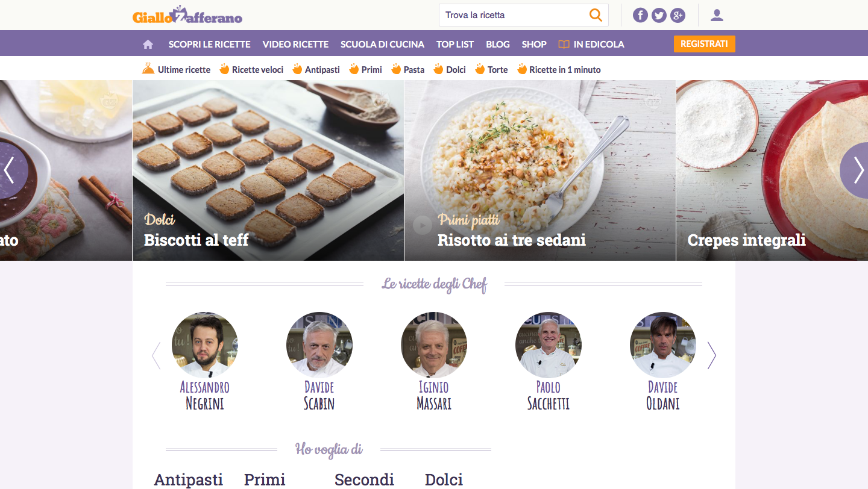Show previous chefs with the left chevron

(156, 355)
